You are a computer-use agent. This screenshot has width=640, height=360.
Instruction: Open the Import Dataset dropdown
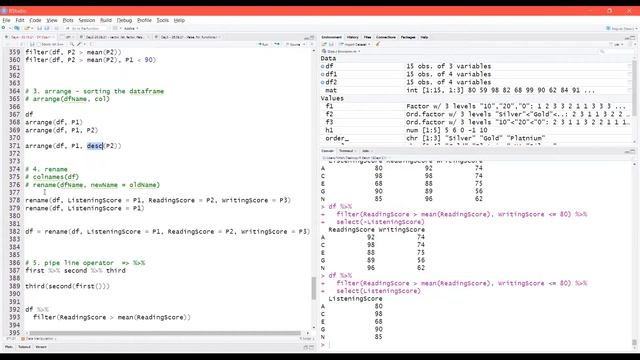tap(355, 44)
